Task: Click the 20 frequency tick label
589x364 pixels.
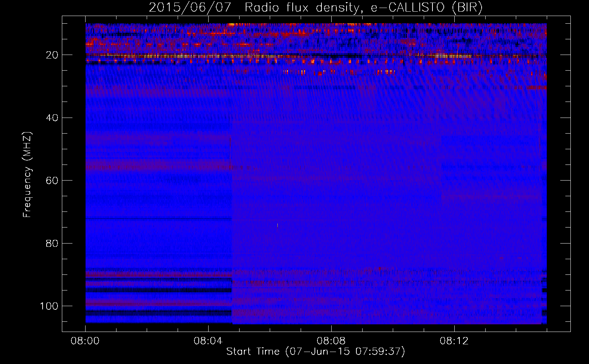Action: [x=52, y=55]
